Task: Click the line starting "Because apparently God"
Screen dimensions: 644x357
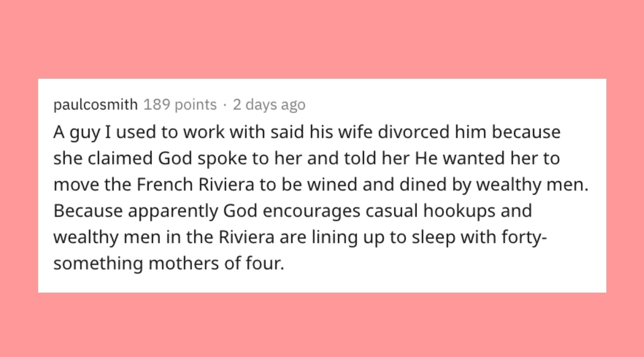Action: [x=292, y=211]
